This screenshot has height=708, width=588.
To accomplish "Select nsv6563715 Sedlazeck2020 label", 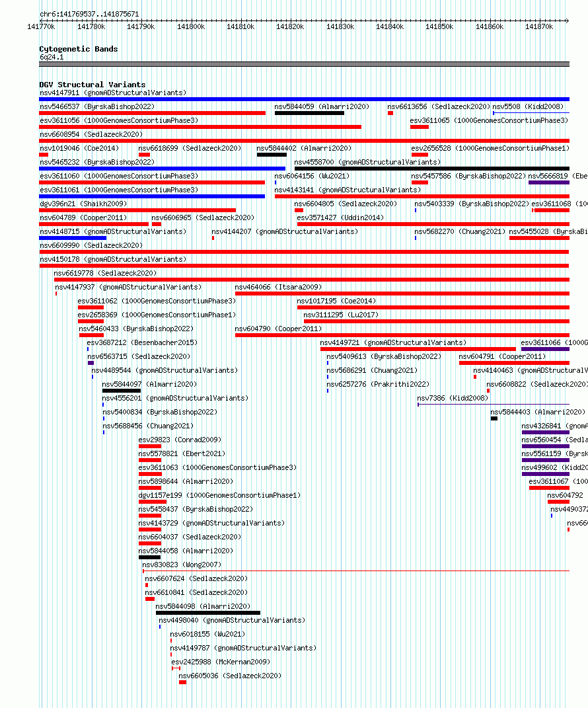I will tap(139, 357).
